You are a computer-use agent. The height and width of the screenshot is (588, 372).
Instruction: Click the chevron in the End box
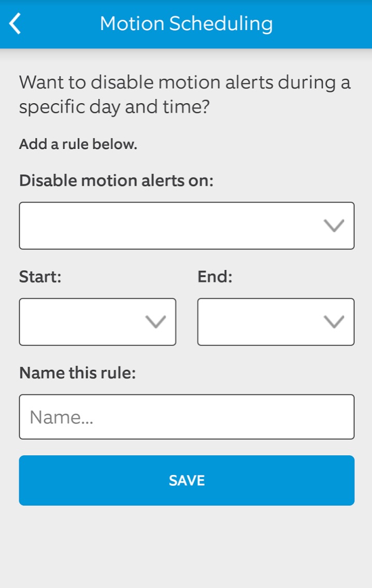pyautogui.click(x=334, y=321)
